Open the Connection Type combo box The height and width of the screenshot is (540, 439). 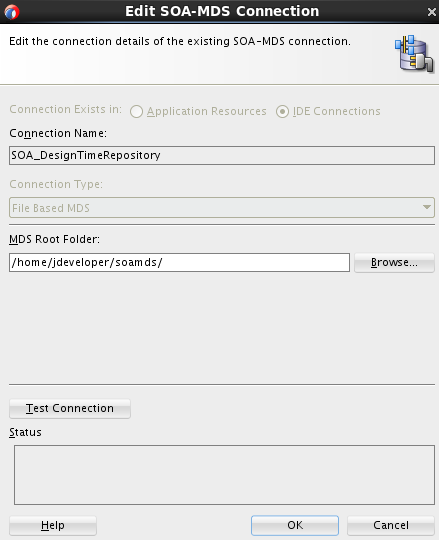(x=222, y=208)
